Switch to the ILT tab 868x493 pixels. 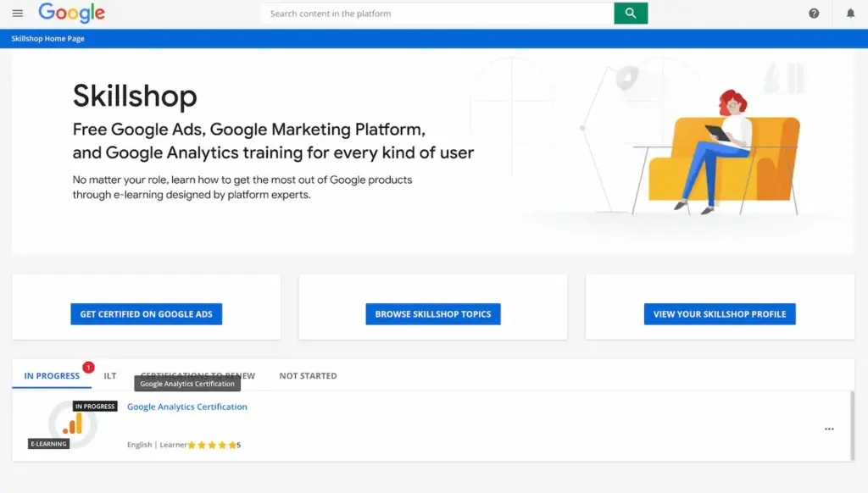click(x=110, y=376)
